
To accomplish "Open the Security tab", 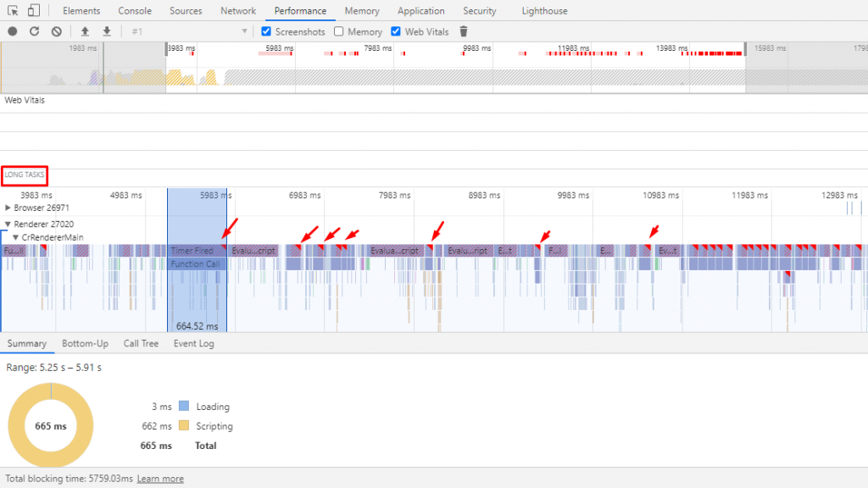I will tap(480, 10).
